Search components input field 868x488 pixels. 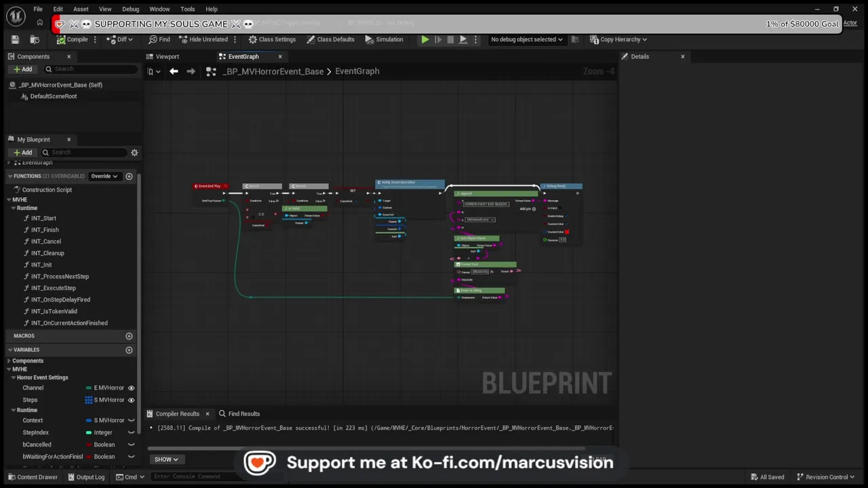(91, 69)
